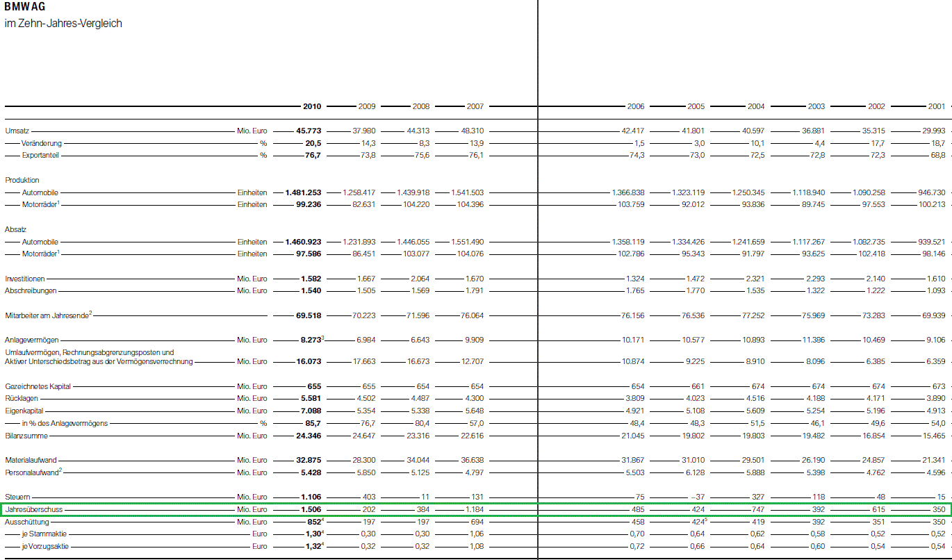
Task: Click Bilanzsumme 2010 value 24.346
Action: tap(309, 436)
